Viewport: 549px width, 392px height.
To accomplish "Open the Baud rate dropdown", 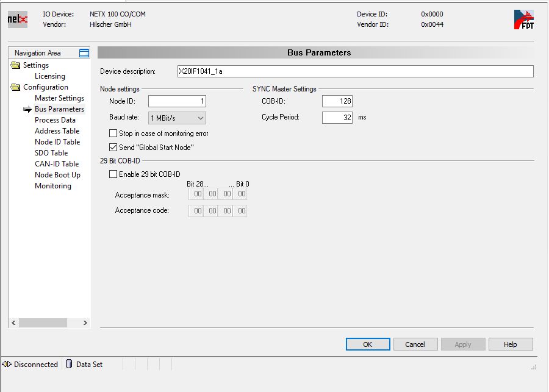I will click(177, 118).
